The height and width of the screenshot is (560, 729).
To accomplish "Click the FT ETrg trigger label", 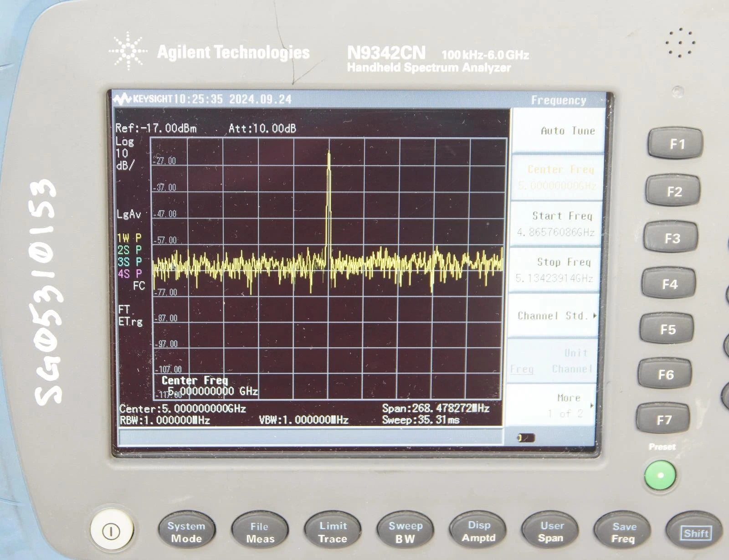I will click(130, 316).
